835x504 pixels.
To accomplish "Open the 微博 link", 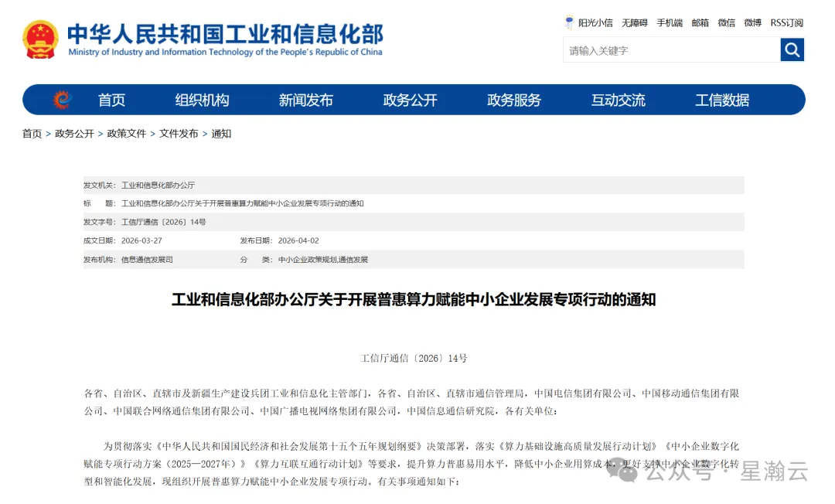I will pyautogui.click(x=752, y=23).
